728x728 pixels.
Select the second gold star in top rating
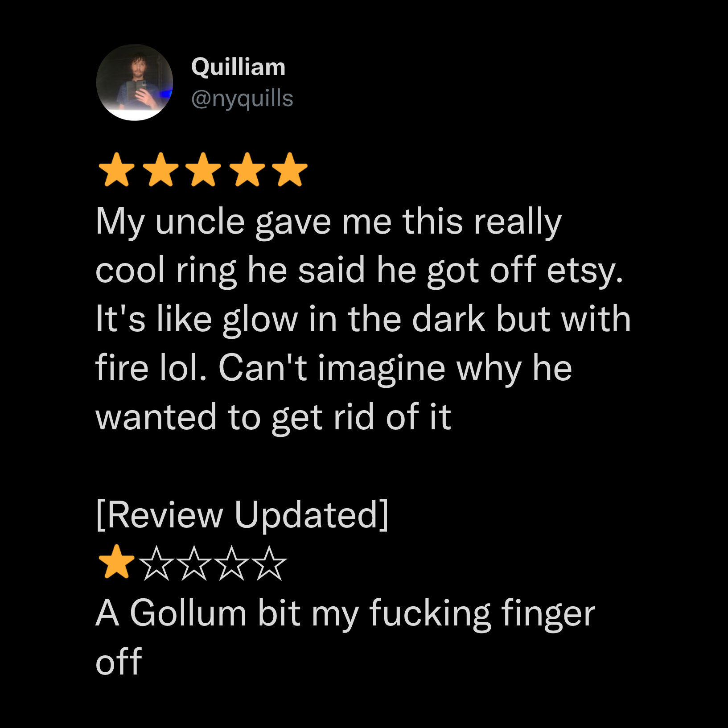pyautogui.click(x=160, y=169)
